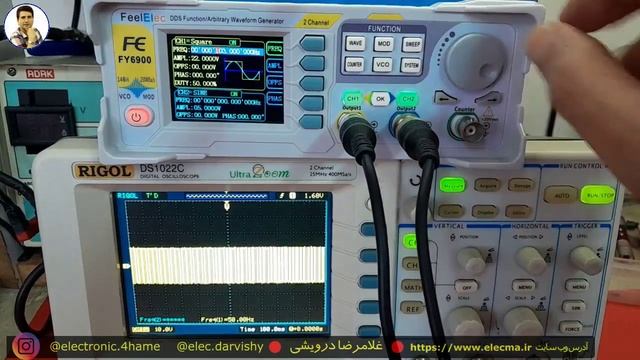
Task: Click the OK button on the generator
Action: click(380, 99)
